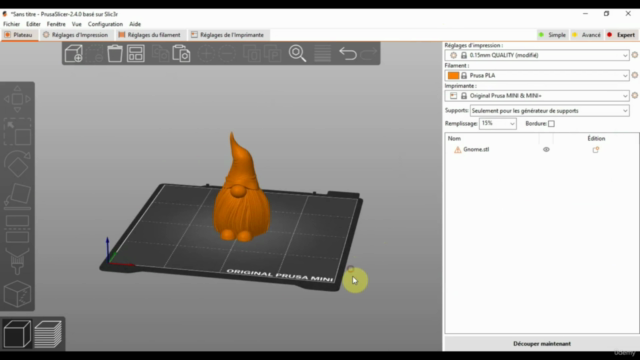
Task: Click the Édition column header
Action: click(x=596, y=138)
